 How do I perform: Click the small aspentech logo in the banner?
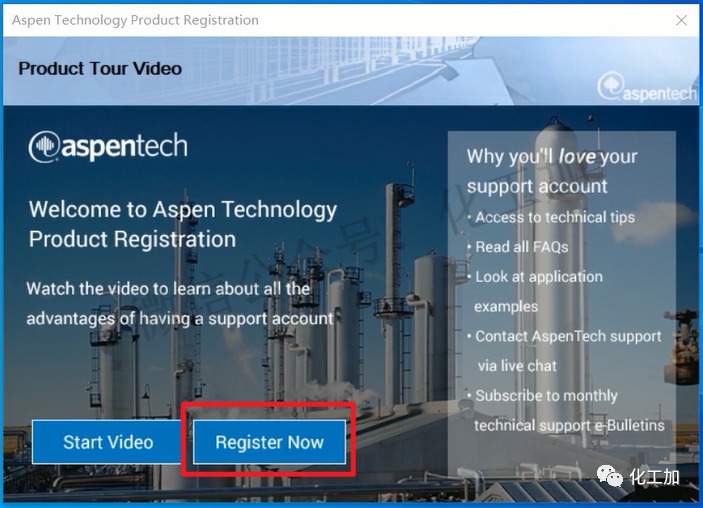[647, 87]
